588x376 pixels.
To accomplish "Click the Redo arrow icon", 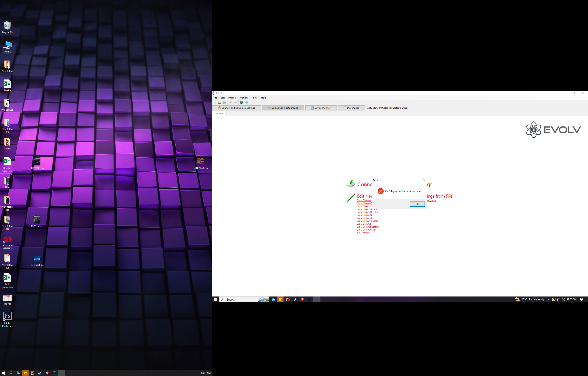I will 236,103.
